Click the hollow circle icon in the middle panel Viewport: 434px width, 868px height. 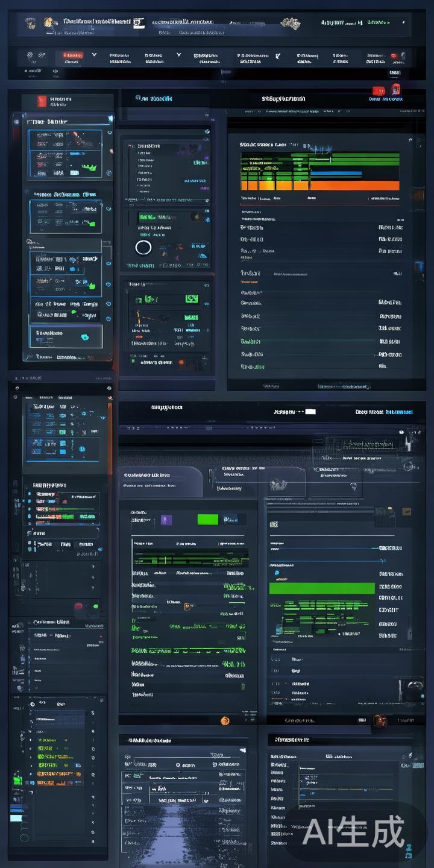143,247
